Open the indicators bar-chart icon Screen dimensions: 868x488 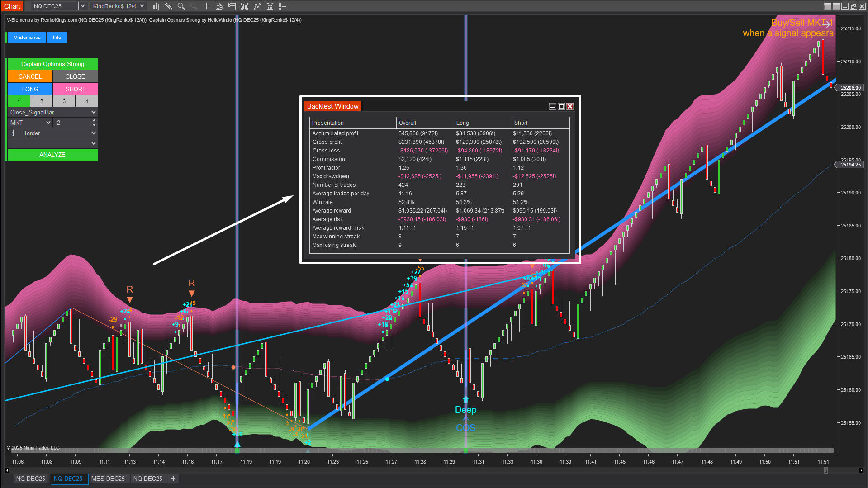click(x=245, y=6)
